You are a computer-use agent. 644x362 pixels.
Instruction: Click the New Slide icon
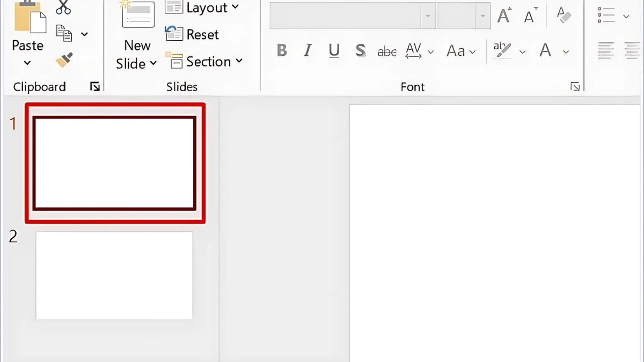point(137,14)
